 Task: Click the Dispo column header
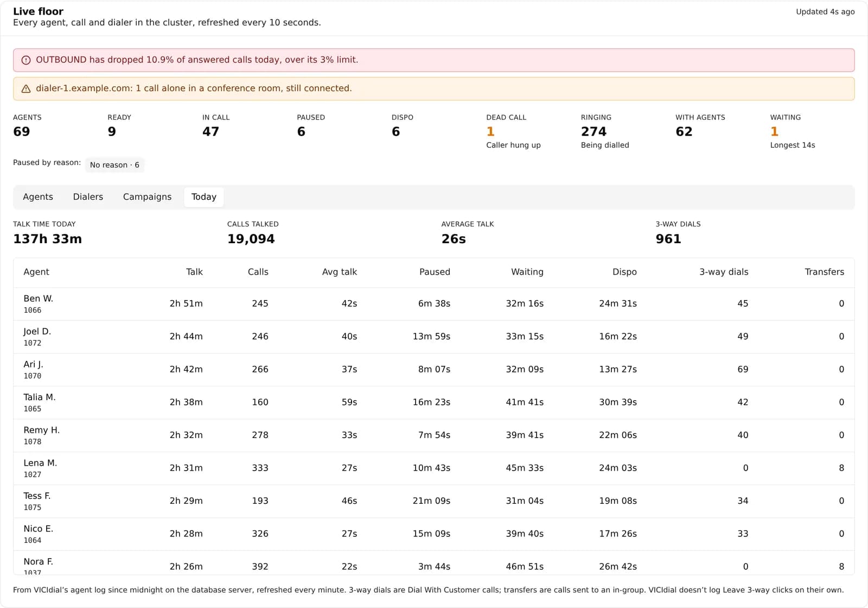pyautogui.click(x=624, y=272)
